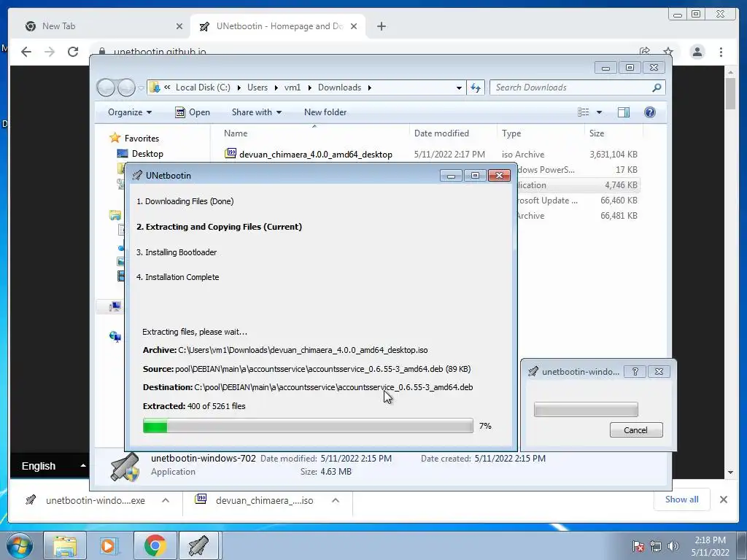Click the UNetbootin extraction progress bar
747x560 pixels.
pos(308,426)
